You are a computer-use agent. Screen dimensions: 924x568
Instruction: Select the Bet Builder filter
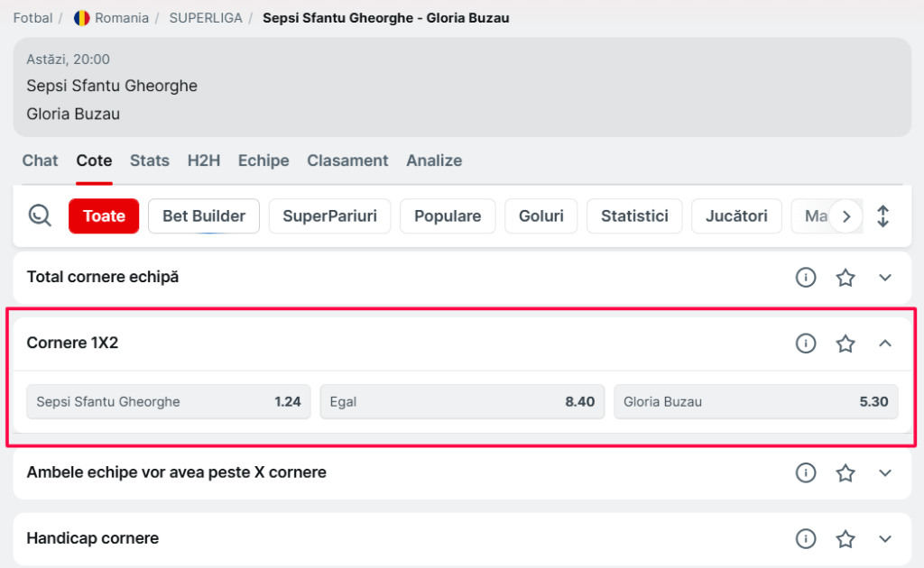[204, 216]
